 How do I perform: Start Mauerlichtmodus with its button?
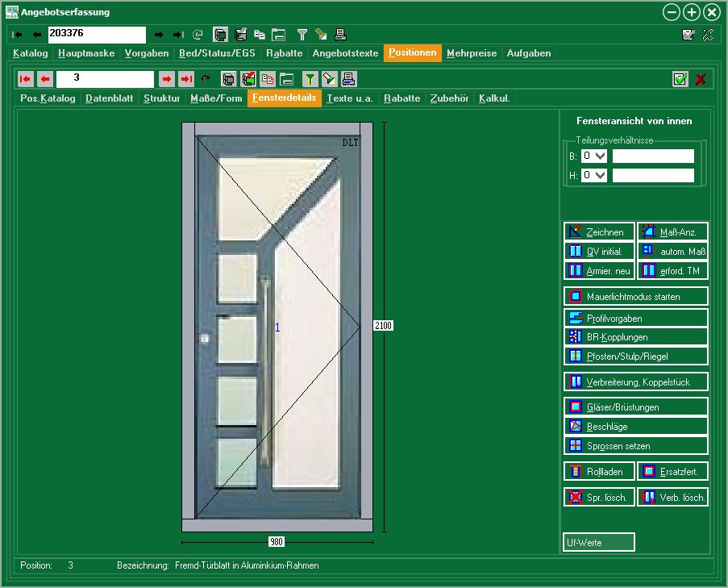636,296
